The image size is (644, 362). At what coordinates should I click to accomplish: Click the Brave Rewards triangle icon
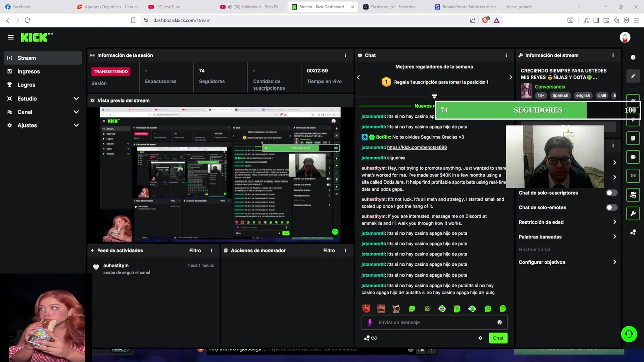496,20
